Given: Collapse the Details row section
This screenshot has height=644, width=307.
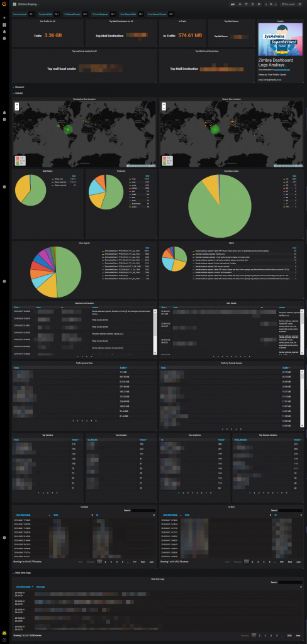Looking at the screenshot, I should [18, 93].
